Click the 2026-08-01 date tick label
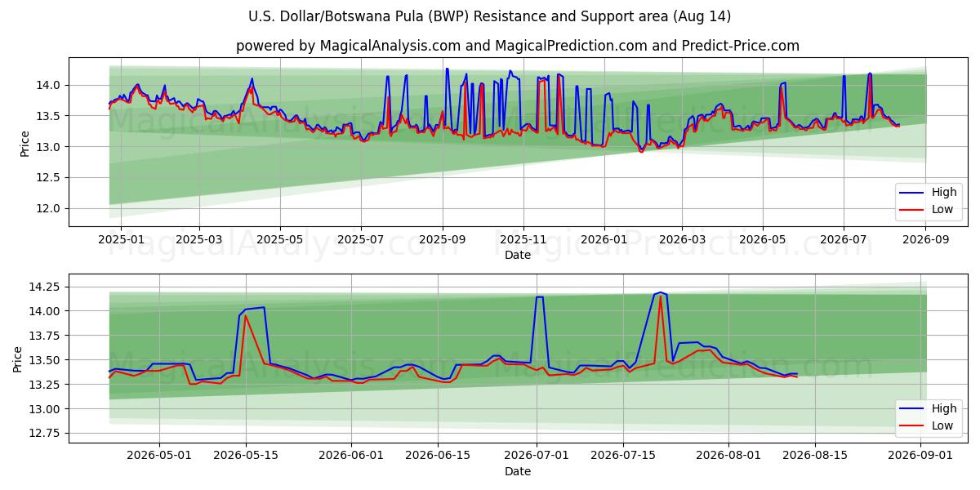980x490 pixels. pyautogui.click(x=729, y=457)
